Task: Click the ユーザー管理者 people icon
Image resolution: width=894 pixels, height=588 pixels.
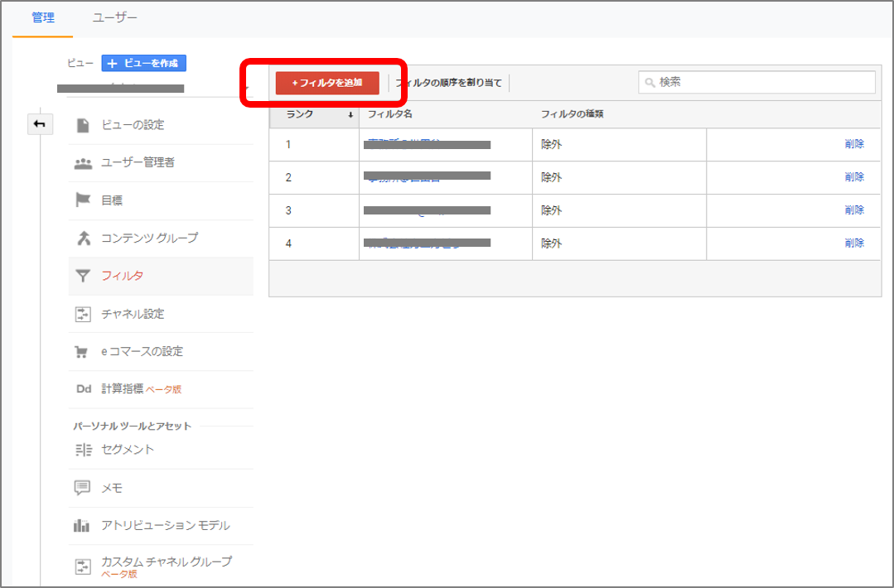Action: 82,163
